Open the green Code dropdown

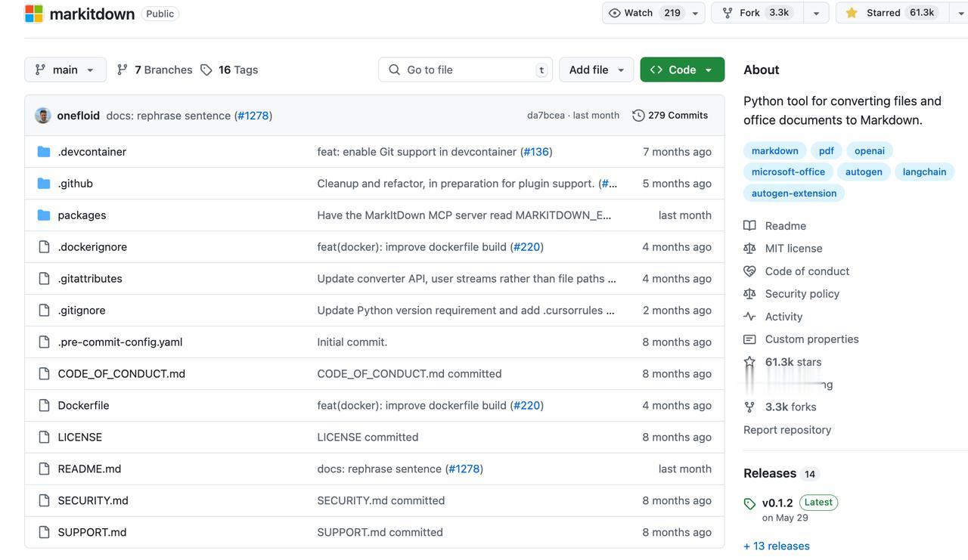(682, 70)
